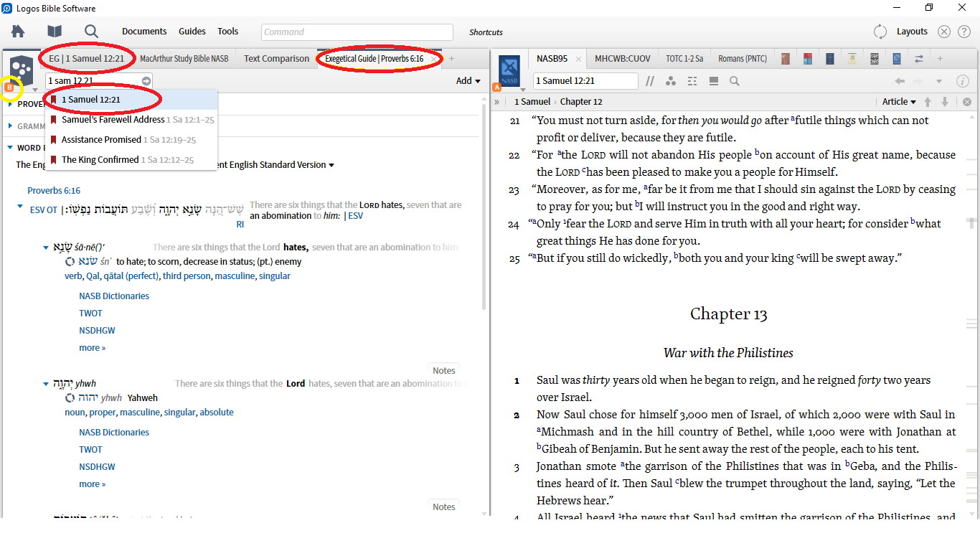Viewport: 980px width, 551px height.
Task: Open the Layouts menu
Action: click(912, 32)
